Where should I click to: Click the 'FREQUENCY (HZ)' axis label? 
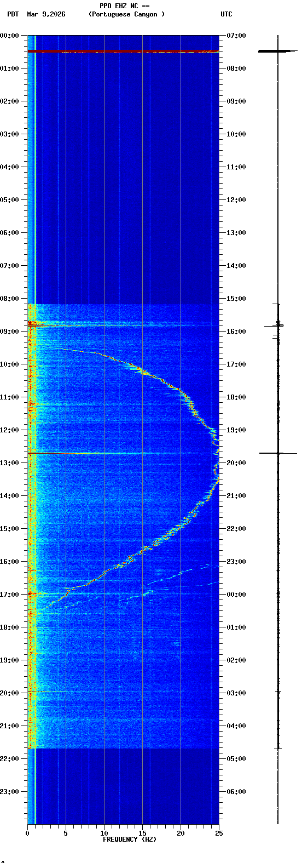coord(130,840)
